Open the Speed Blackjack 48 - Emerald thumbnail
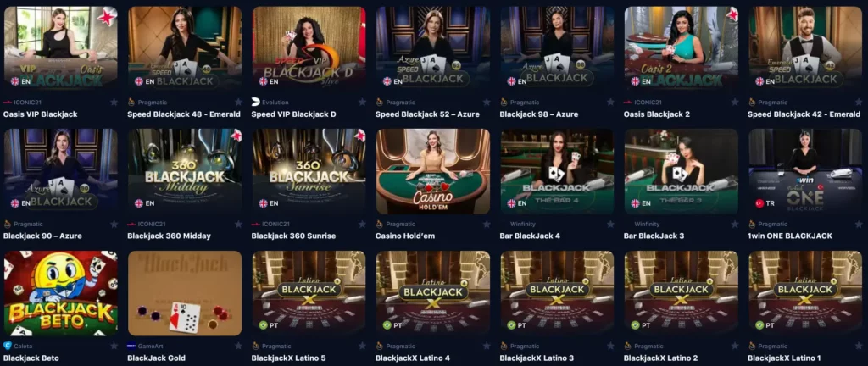Screen dimensions: 868x366 [x=185, y=49]
